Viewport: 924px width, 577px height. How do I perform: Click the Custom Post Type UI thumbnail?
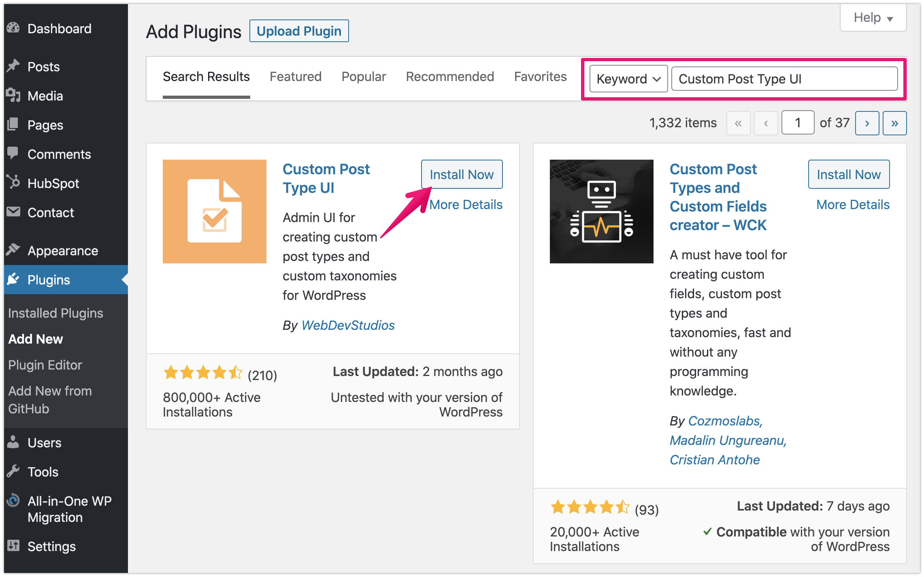pyautogui.click(x=215, y=212)
